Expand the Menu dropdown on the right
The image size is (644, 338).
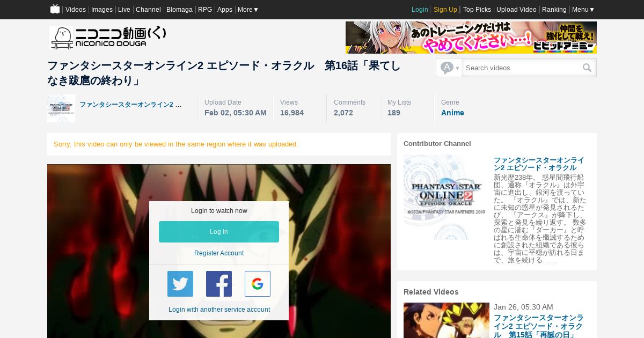click(583, 10)
